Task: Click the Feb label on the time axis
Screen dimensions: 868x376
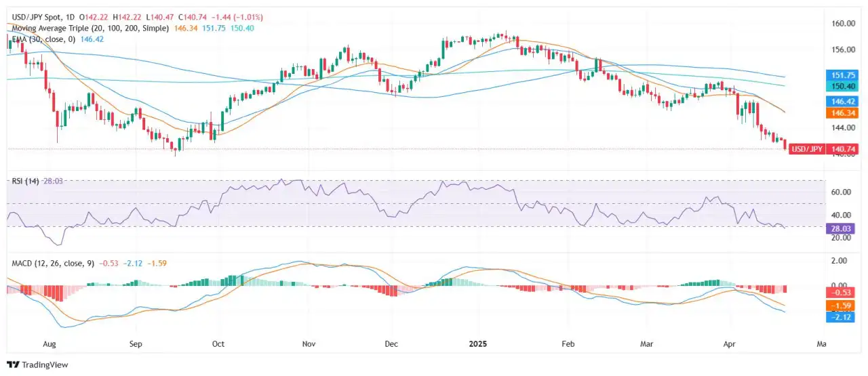Action: (x=569, y=344)
